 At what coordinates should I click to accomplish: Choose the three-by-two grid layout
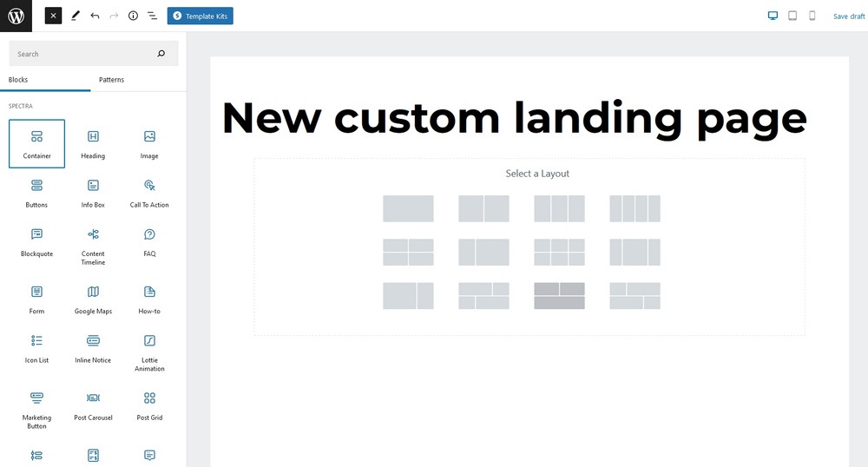click(x=559, y=253)
